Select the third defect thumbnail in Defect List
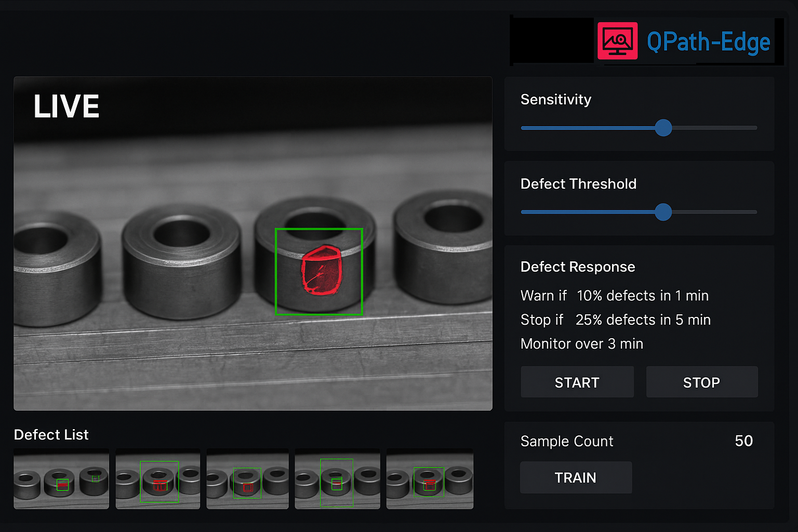 pos(247,478)
